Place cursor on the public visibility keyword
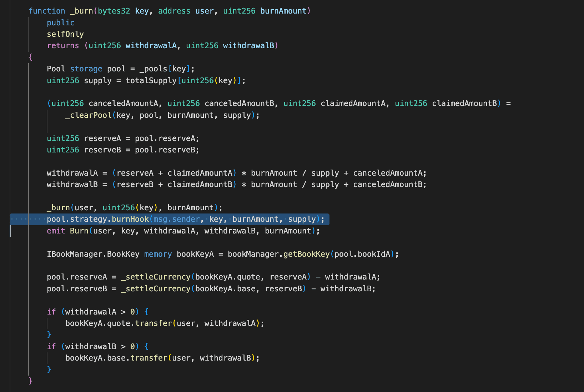The image size is (584, 392). pyautogui.click(x=61, y=23)
